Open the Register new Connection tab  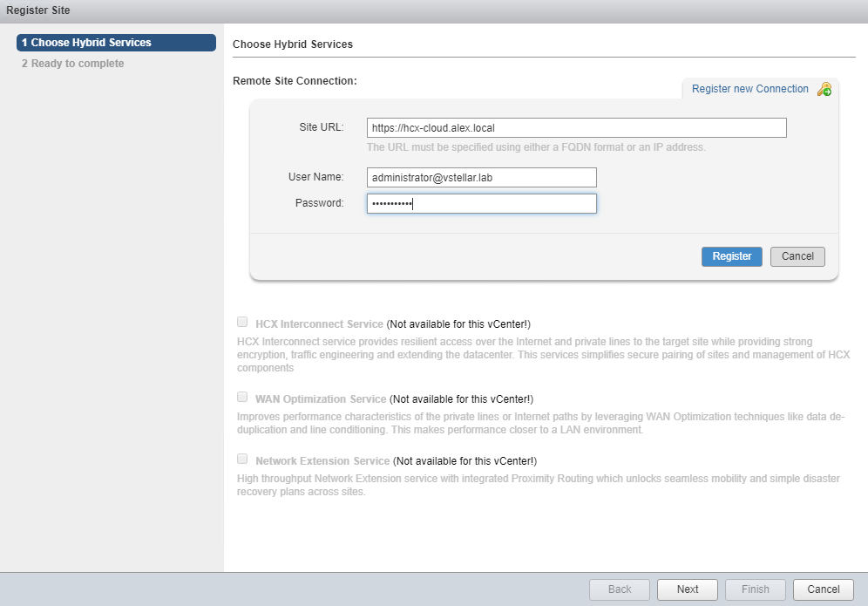(749, 89)
